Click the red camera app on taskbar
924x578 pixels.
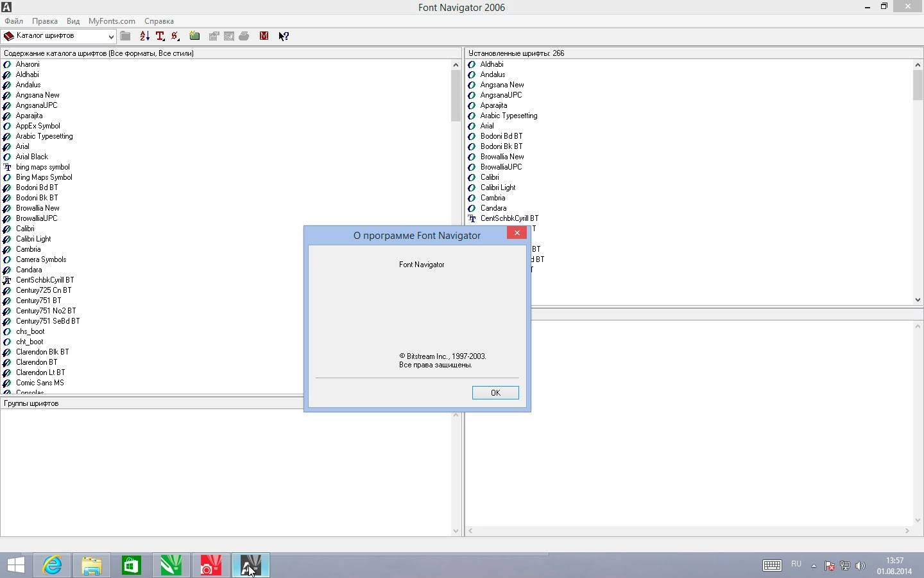[x=211, y=565]
